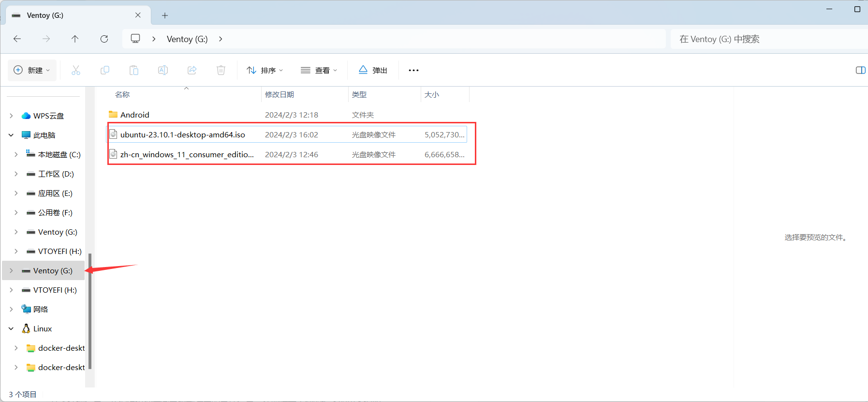This screenshot has width=868, height=402.
Task: Click the Rename icon in toolbar
Action: point(163,70)
